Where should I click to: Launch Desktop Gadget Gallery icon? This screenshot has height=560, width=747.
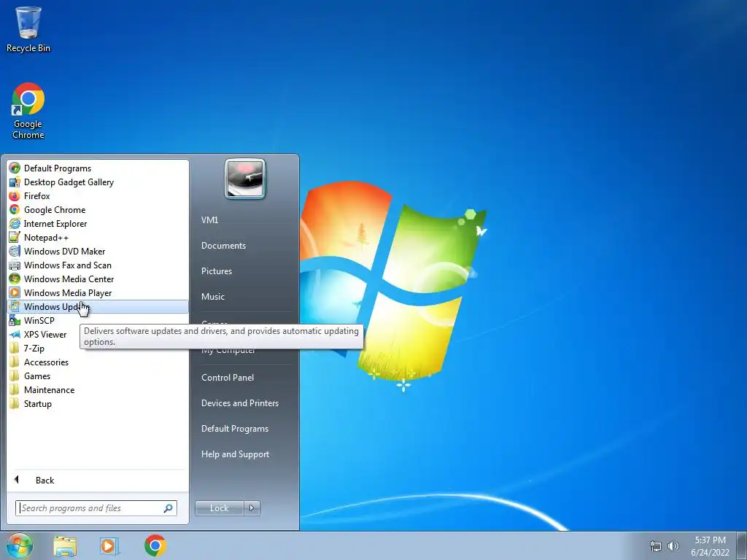pyautogui.click(x=15, y=182)
